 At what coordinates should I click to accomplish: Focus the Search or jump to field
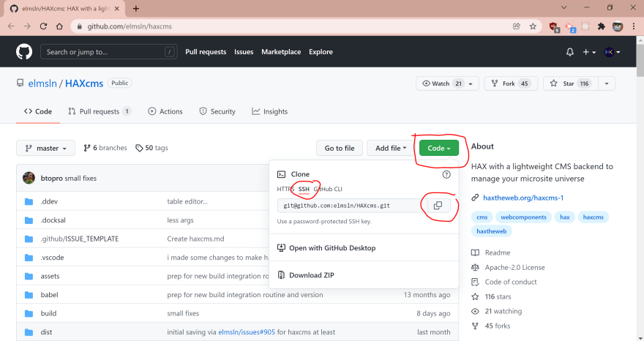pyautogui.click(x=108, y=52)
